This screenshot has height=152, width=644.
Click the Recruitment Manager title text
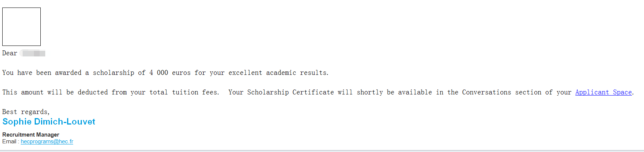(x=31, y=134)
